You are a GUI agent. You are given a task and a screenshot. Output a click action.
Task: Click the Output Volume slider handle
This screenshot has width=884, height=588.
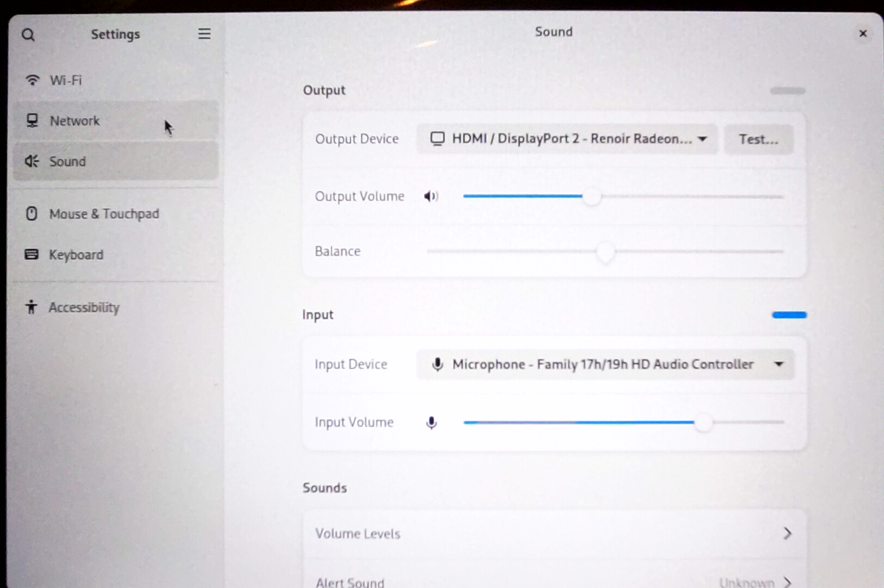pos(592,197)
